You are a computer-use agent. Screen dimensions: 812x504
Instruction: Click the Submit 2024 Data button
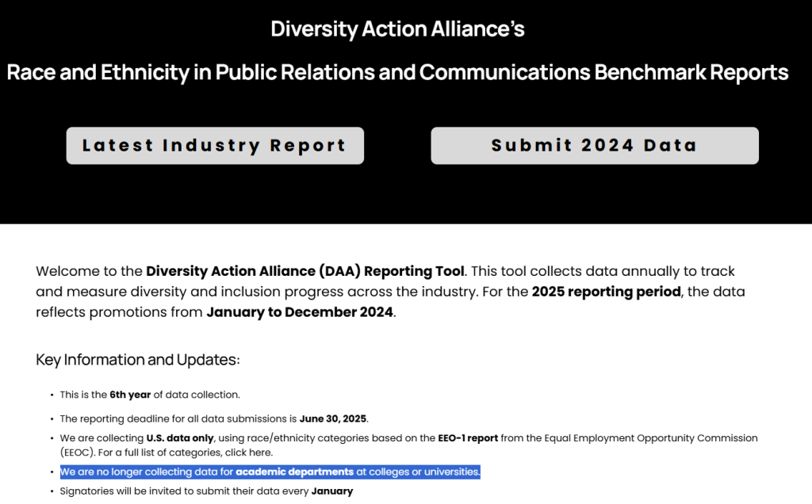(595, 145)
